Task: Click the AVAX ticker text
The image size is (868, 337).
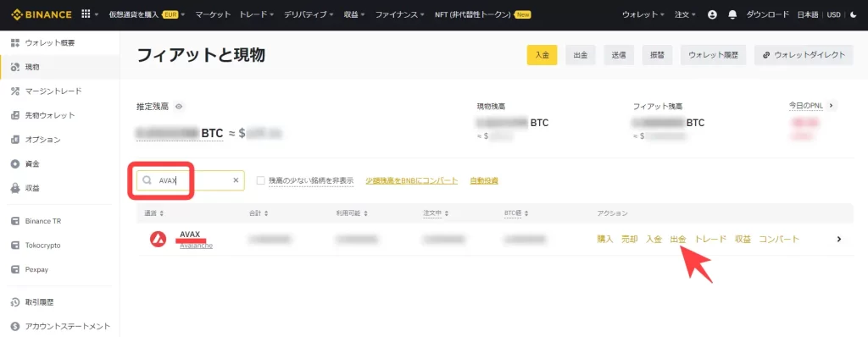Action: pos(190,234)
